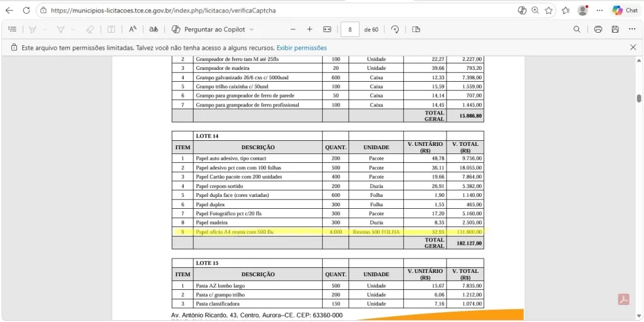Viewport: 644px width, 322px height.
Task: Dismiss the limited permissions notification bar
Action: (633, 47)
